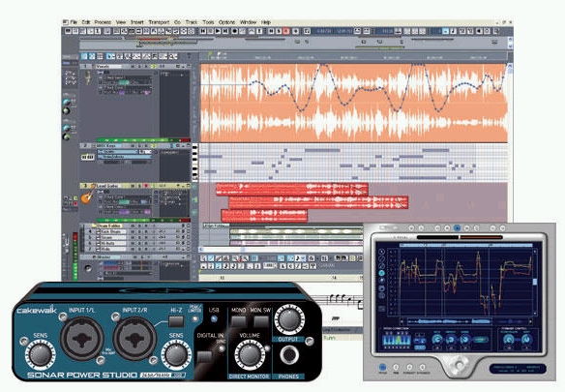Click the electric guitar track icon
Screen dimensions: 565x392
pyautogui.click(x=88, y=195)
